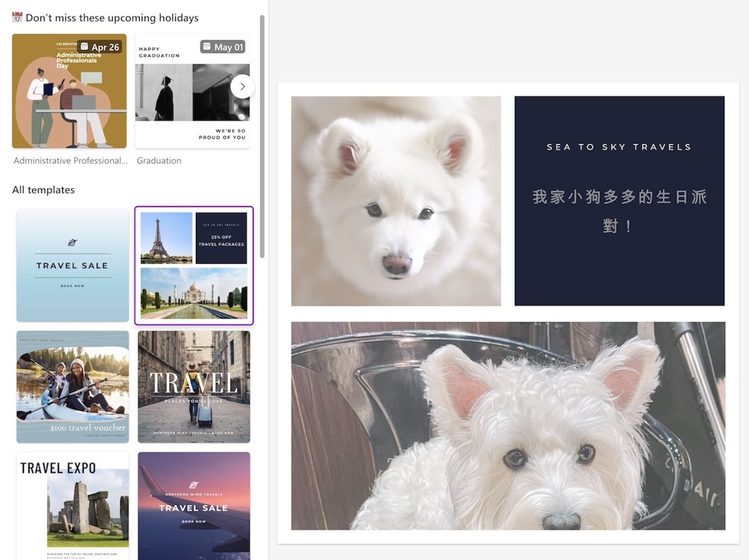Open the Happy Graduation template

pyautogui.click(x=192, y=91)
